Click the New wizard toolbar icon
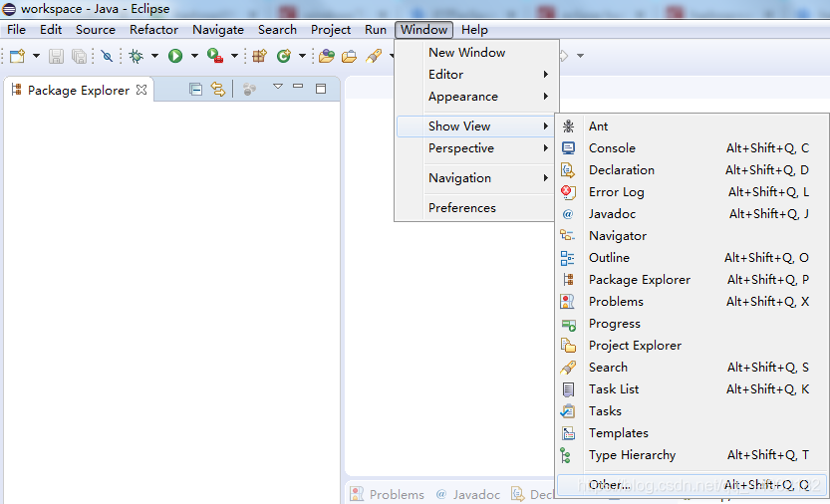The height and width of the screenshot is (504, 830). (18, 56)
